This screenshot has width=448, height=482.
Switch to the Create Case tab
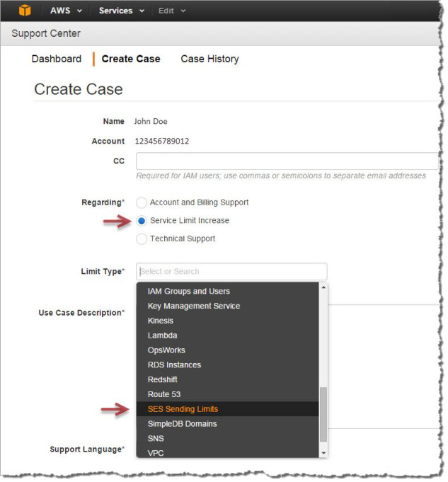pyautogui.click(x=131, y=59)
